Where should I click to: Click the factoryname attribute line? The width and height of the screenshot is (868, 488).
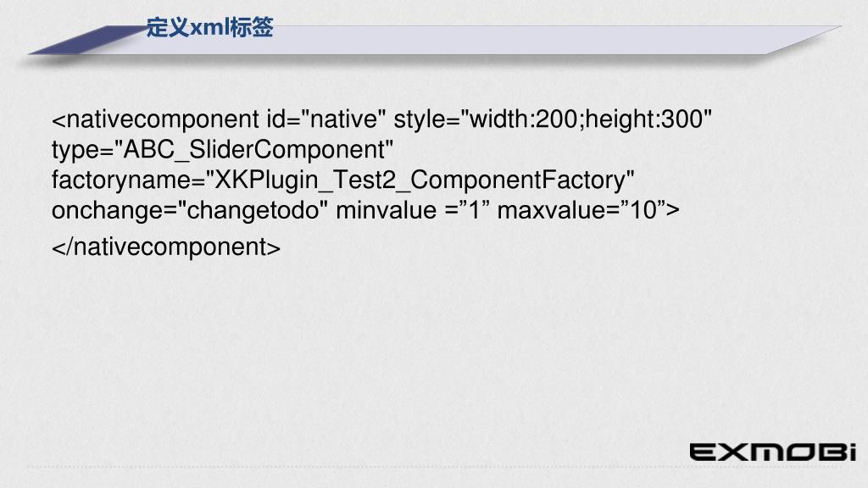click(x=342, y=181)
